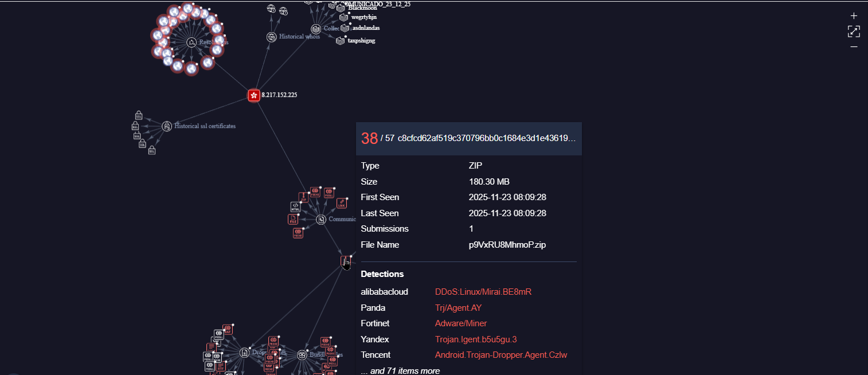868x375 pixels.
Task: Select the PEDLL node beside the LNK node
Action: coord(329,193)
